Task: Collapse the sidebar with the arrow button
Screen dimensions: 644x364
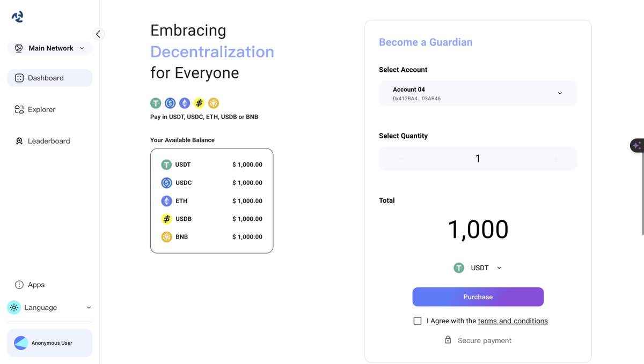Action: tap(98, 34)
